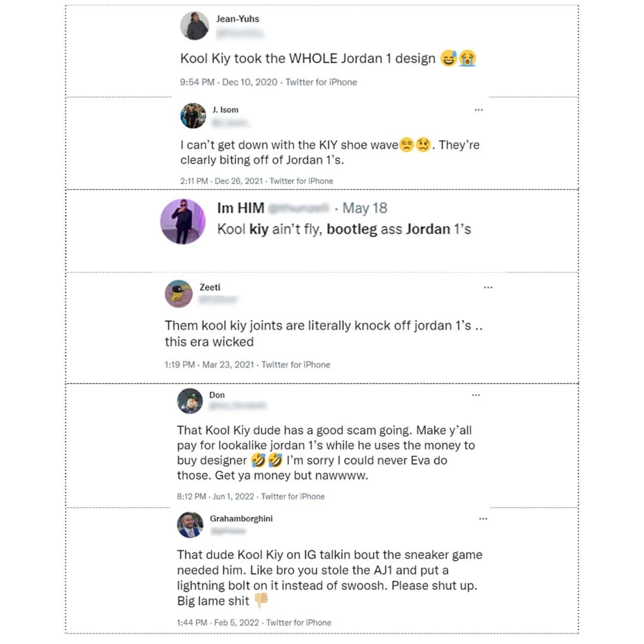
Task: Open the Im HIM display name link
Action: (241, 208)
